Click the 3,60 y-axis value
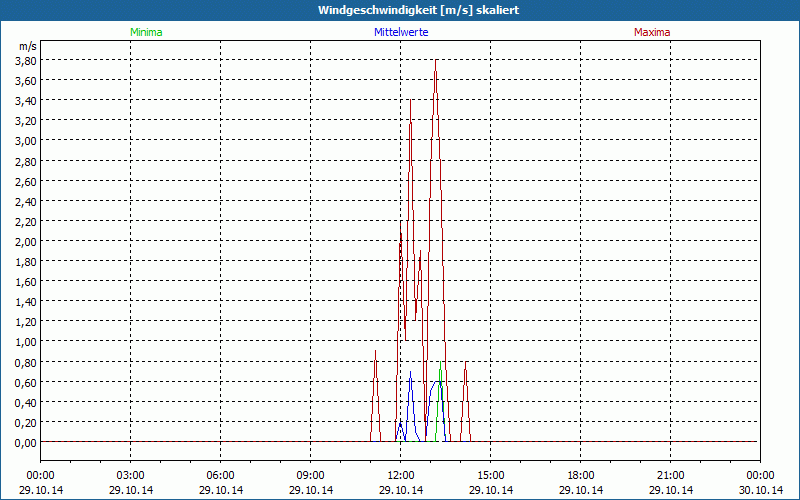The image size is (800, 500). 26,80
